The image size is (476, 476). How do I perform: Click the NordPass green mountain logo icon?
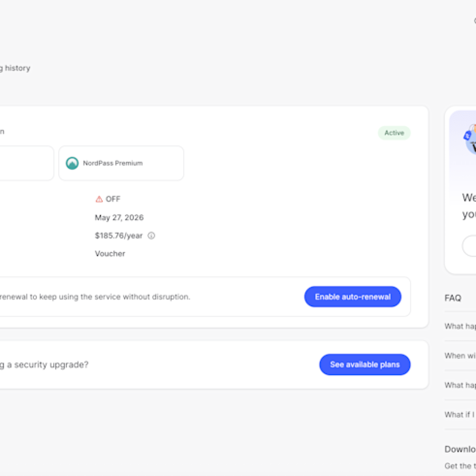point(72,163)
